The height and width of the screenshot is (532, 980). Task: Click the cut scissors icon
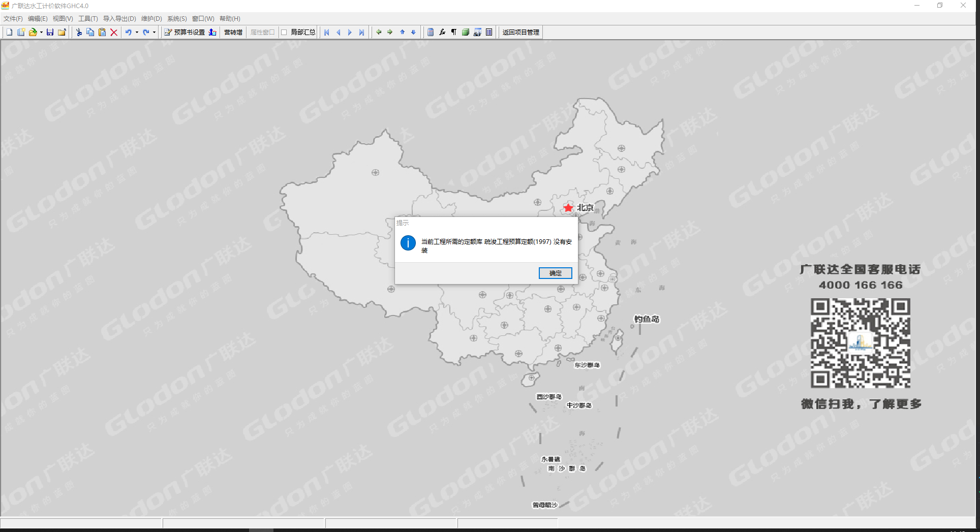click(x=79, y=32)
